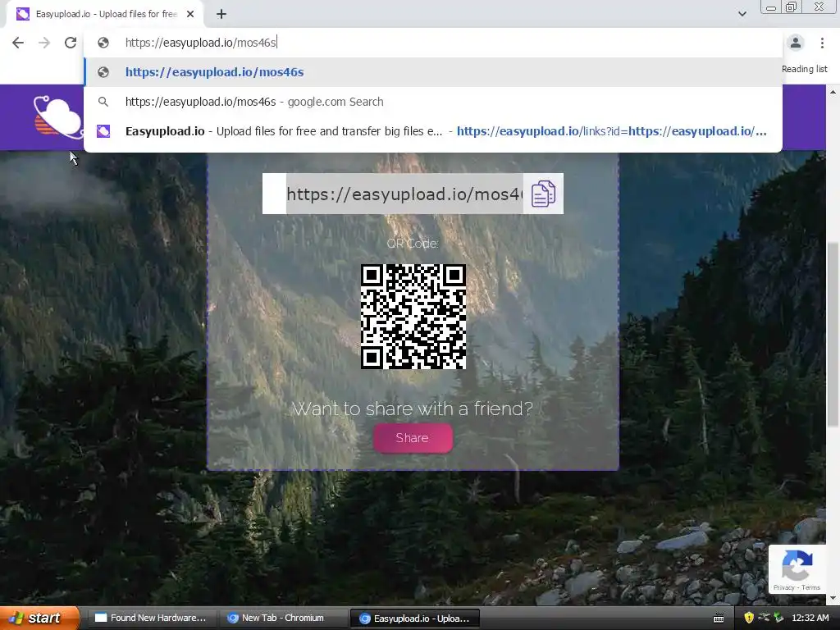Click the vertical scrollbar thumb
This screenshot has height=630, width=840.
tap(833, 334)
